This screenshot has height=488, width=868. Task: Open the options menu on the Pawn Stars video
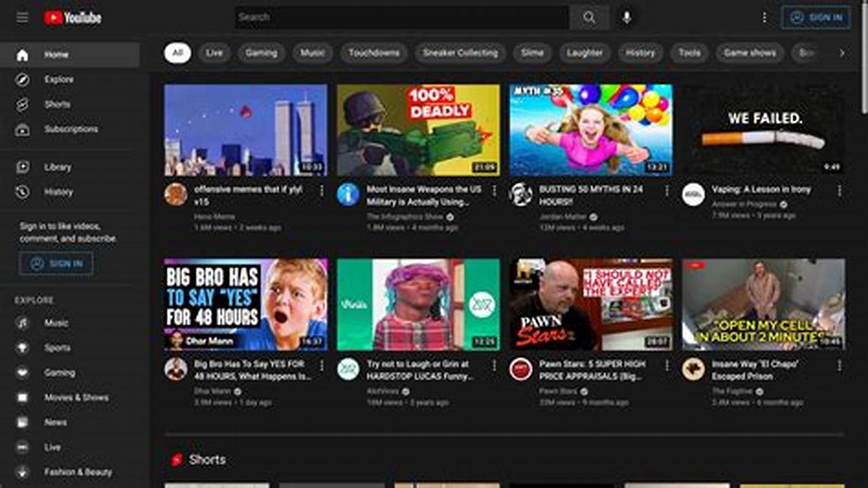(x=668, y=365)
